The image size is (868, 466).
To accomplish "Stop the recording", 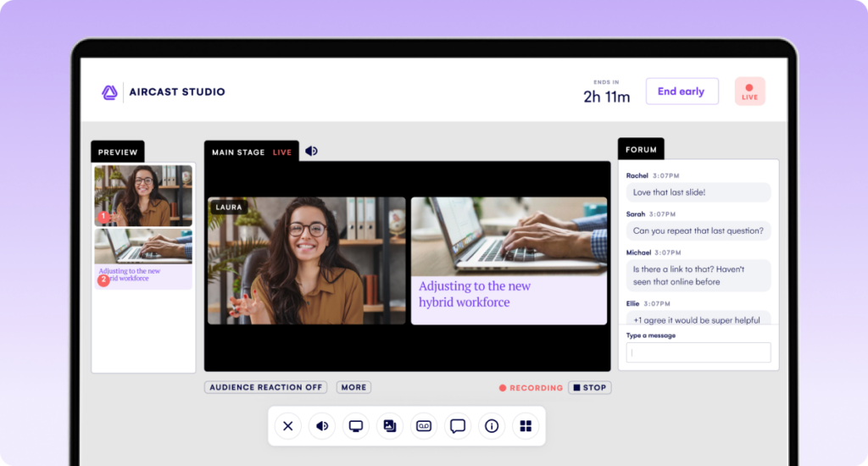I will coord(589,388).
